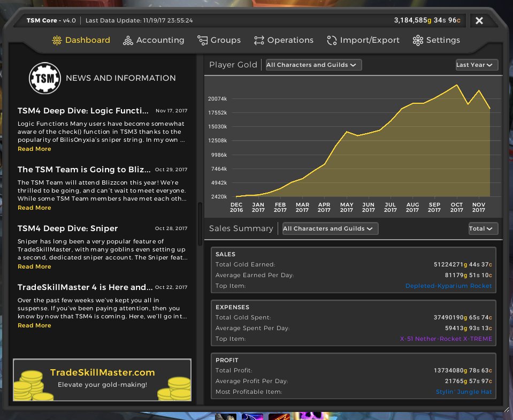Click the news panel scrollbar
Image resolution: width=513 pixels, height=420 pixels.
pos(200,224)
